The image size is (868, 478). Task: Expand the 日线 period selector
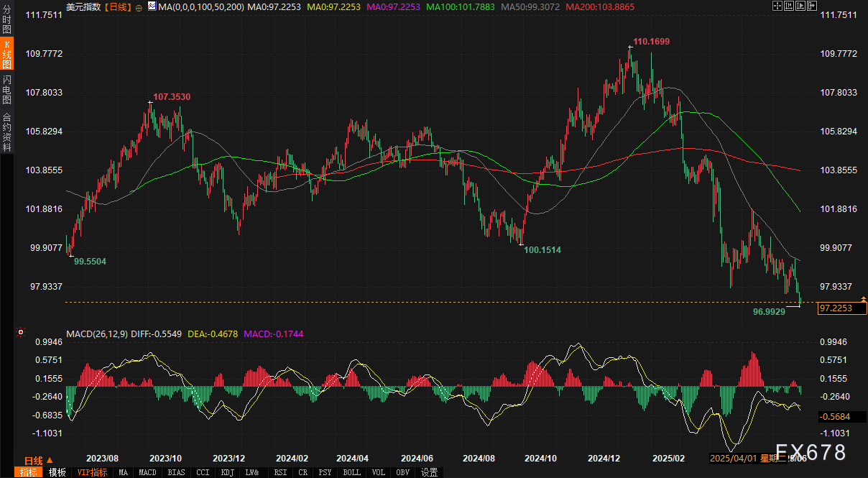point(37,461)
